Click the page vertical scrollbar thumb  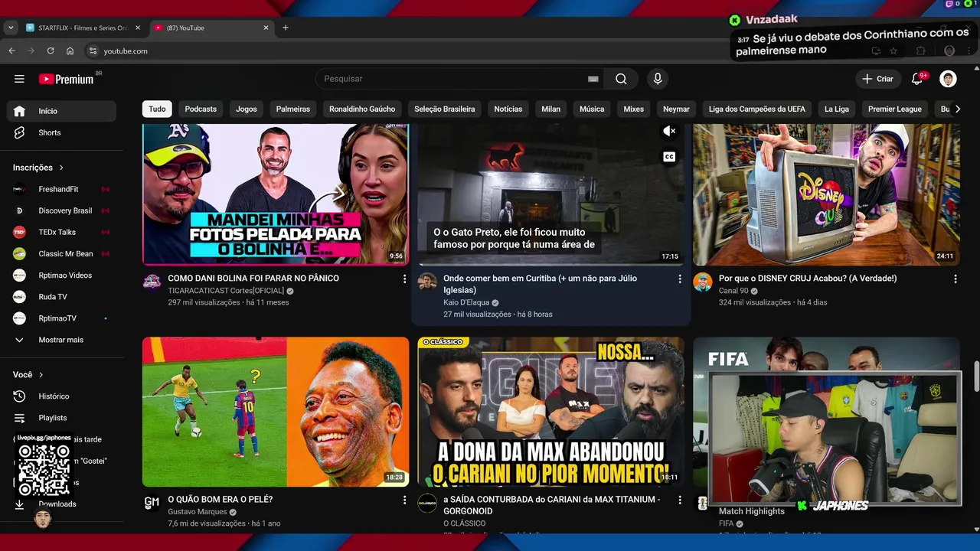point(976,377)
